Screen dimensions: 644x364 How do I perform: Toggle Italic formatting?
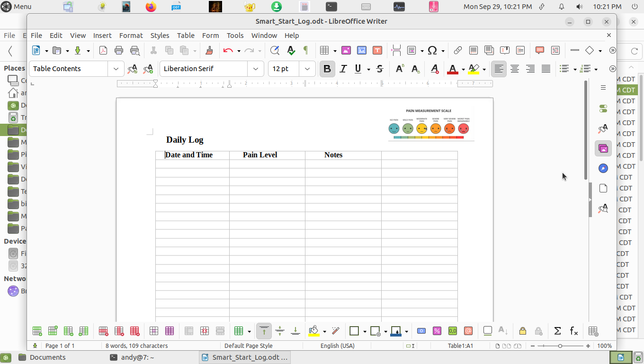343,69
